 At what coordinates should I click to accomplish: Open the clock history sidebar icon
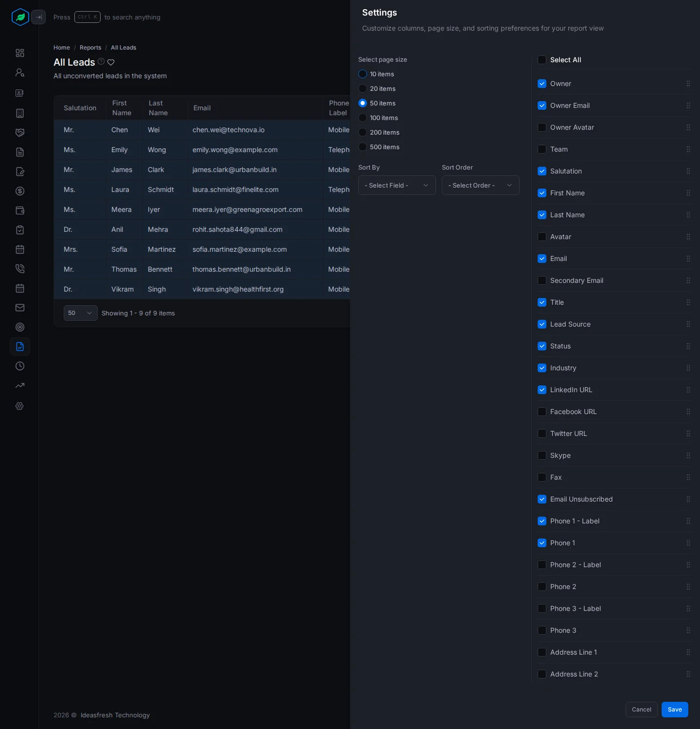20,366
